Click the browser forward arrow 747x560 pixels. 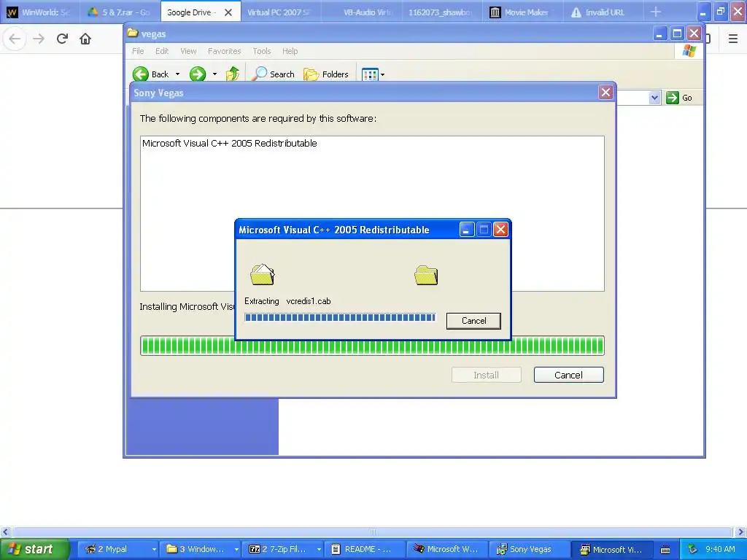click(x=39, y=39)
